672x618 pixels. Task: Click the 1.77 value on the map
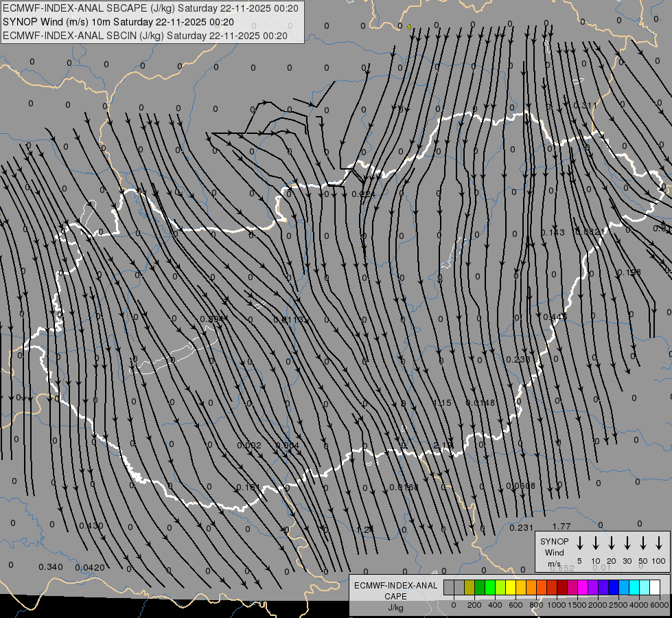pos(561,526)
